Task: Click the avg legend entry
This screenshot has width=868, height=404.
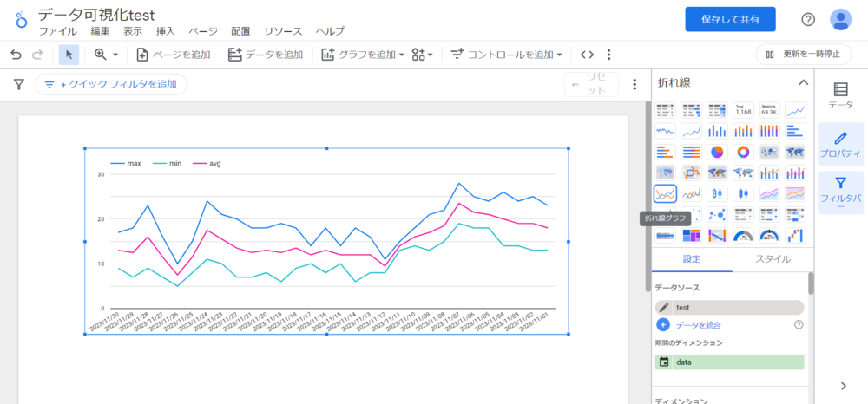Action: click(x=207, y=164)
